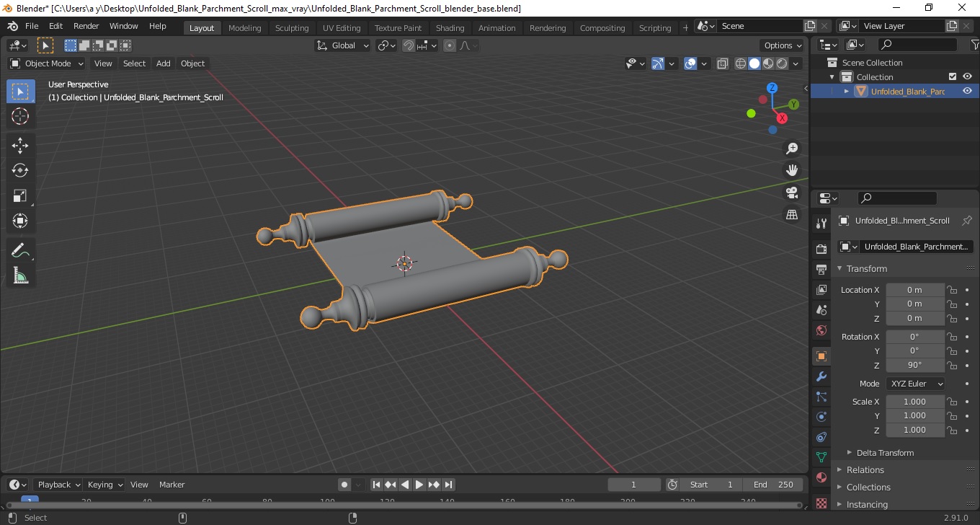This screenshot has width=980, height=525.
Task: Open XYZ Euler rotation mode dropdown
Action: click(915, 384)
